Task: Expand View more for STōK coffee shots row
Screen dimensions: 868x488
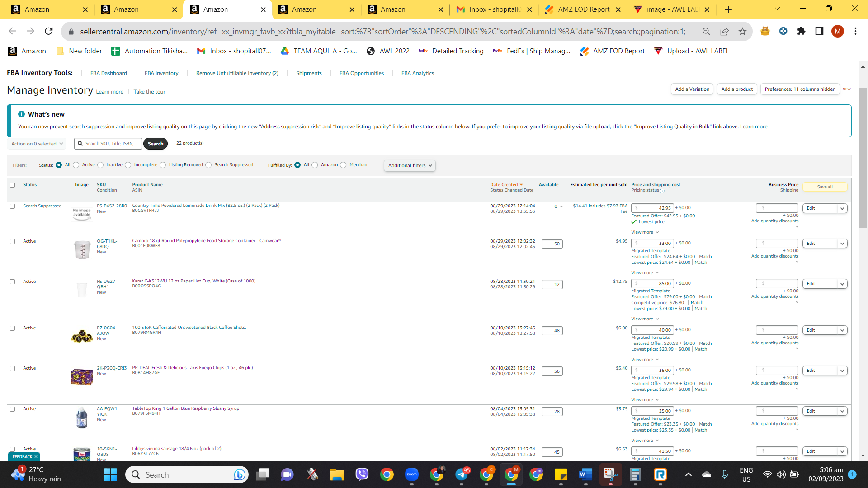Action: (645, 360)
